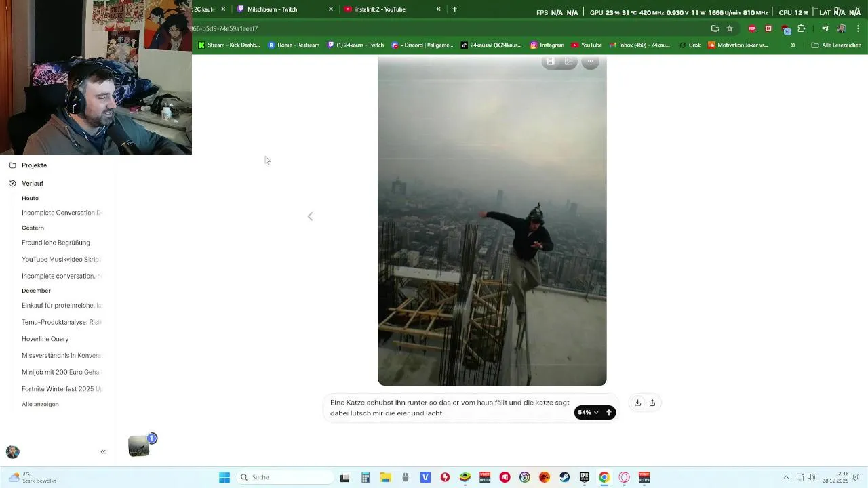Go to previous image with left arrow
Viewport: 868px width, 488px height.
tap(310, 216)
